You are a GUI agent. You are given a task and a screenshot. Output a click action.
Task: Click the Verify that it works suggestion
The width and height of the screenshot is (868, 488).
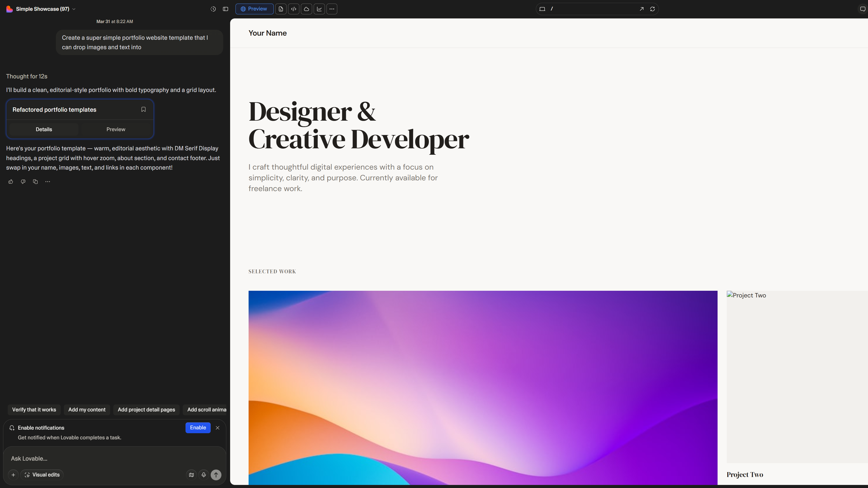click(x=34, y=410)
